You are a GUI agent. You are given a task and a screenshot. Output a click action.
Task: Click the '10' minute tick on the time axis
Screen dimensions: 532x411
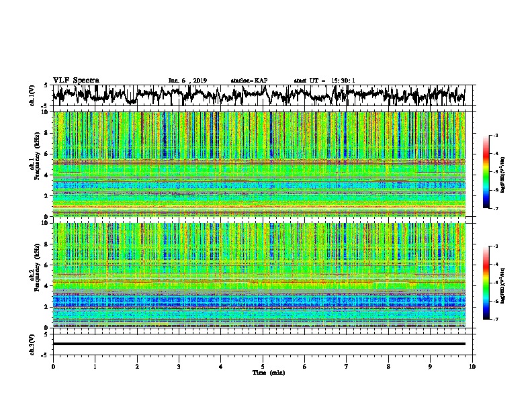click(x=472, y=367)
